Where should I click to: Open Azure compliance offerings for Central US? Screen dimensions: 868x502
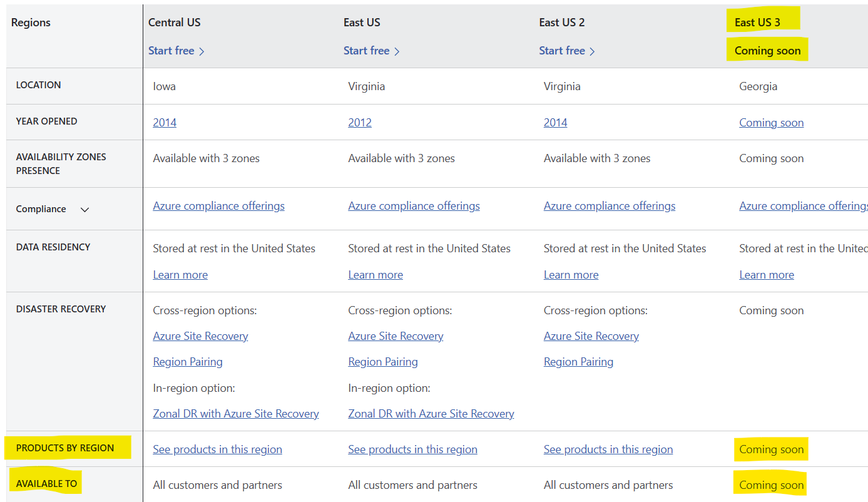click(x=218, y=206)
